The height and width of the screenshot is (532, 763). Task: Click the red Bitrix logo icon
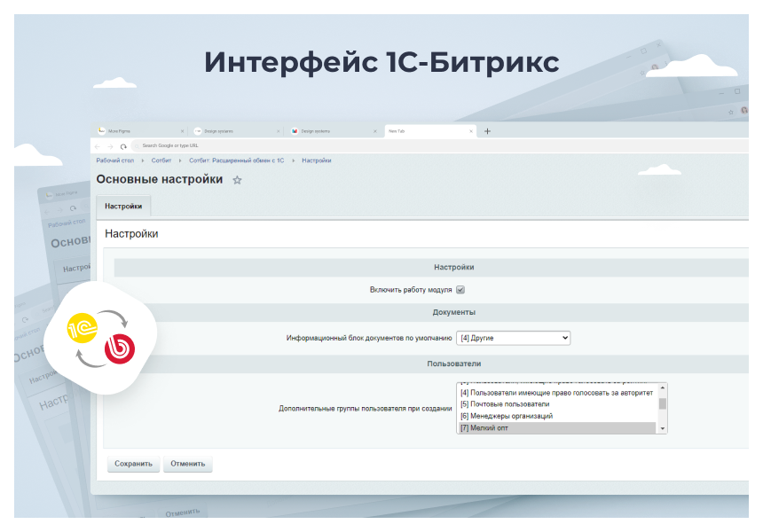pos(122,348)
